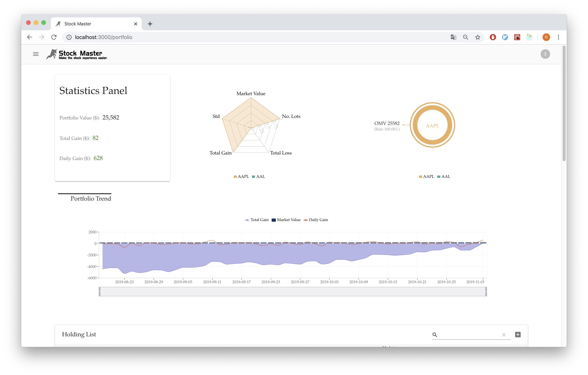This screenshot has width=588, height=375.
Task: Open the red ad blocker extension
Action: click(493, 37)
